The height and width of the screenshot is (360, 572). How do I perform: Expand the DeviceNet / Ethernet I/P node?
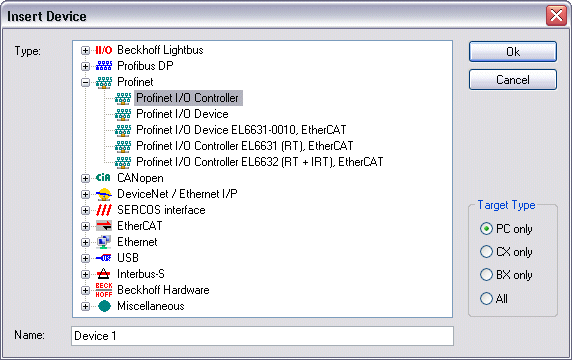85,194
